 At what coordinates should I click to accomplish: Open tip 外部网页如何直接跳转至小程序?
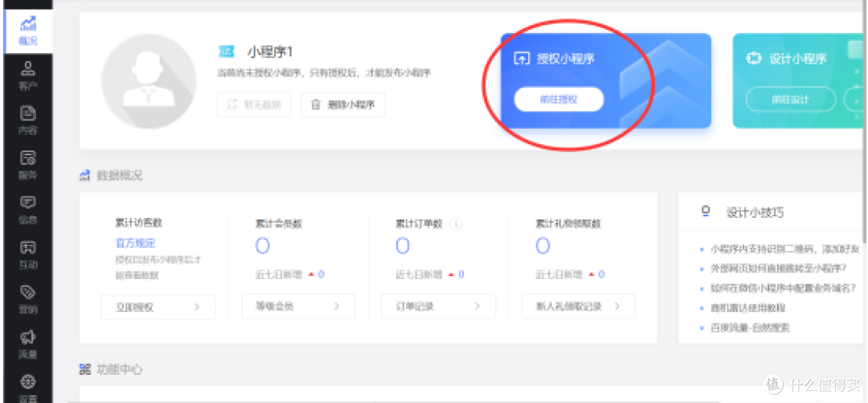(x=778, y=269)
